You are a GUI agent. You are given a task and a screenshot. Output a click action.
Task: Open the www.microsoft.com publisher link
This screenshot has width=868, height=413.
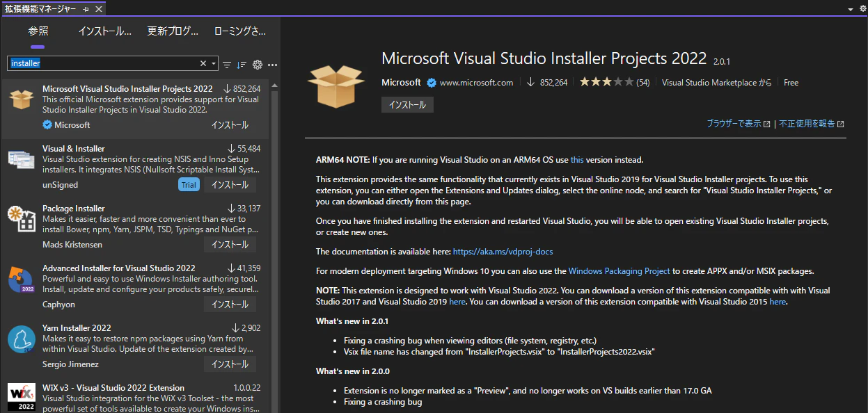(476, 83)
